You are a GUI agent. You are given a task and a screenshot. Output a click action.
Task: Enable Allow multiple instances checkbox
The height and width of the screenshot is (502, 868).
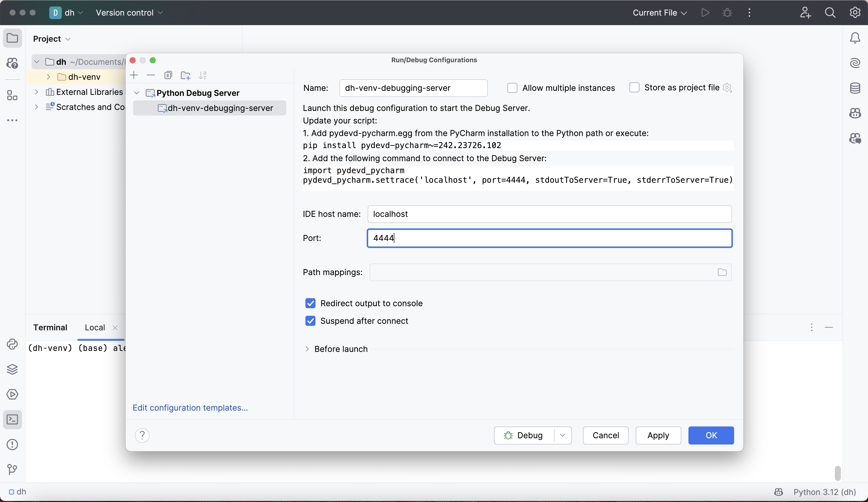[x=512, y=88]
